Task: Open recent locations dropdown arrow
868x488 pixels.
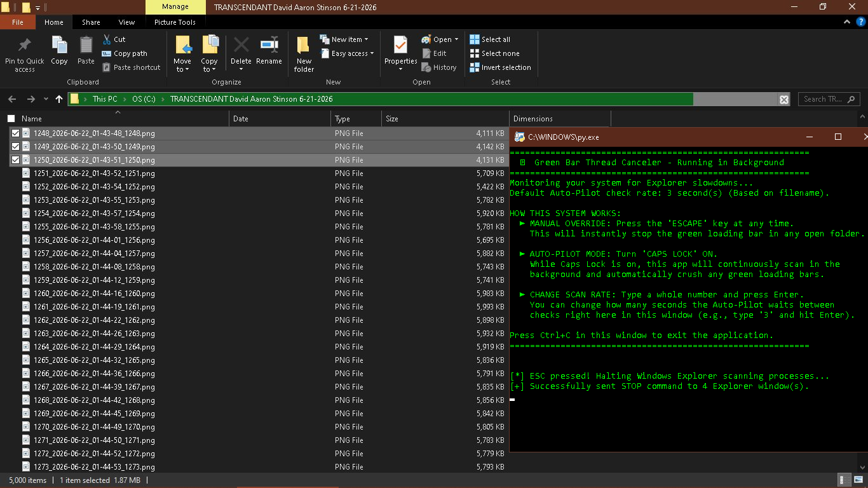Action: [x=46, y=99]
